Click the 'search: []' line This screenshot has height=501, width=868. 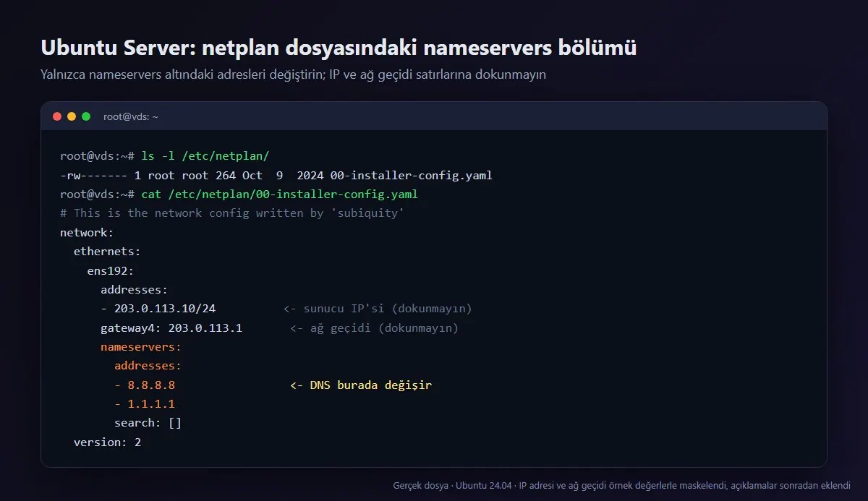coord(148,423)
